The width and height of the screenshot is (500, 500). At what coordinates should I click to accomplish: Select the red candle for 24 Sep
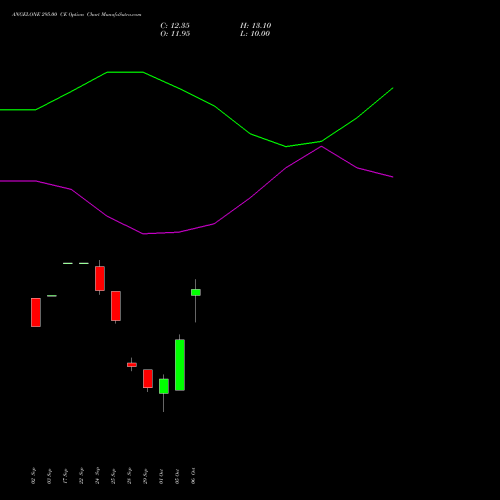[x=100, y=278]
